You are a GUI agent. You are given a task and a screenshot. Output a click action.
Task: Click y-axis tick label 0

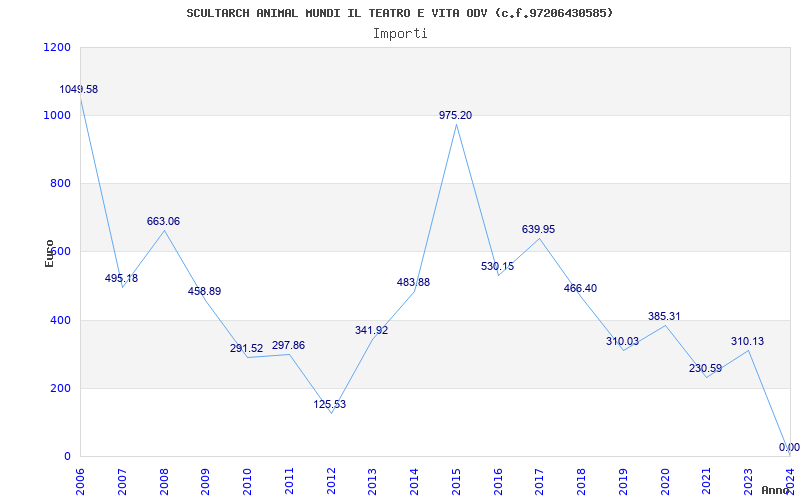[x=67, y=457]
